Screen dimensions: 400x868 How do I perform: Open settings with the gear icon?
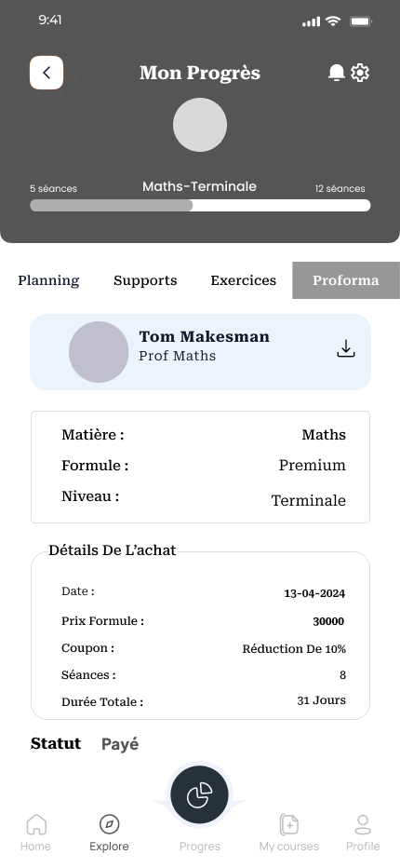click(x=360, y=73)
